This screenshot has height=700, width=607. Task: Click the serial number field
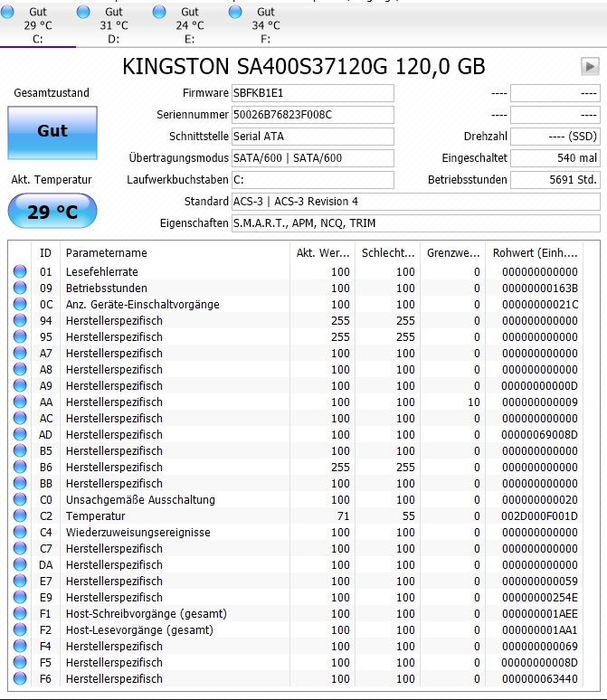point(313,115)
